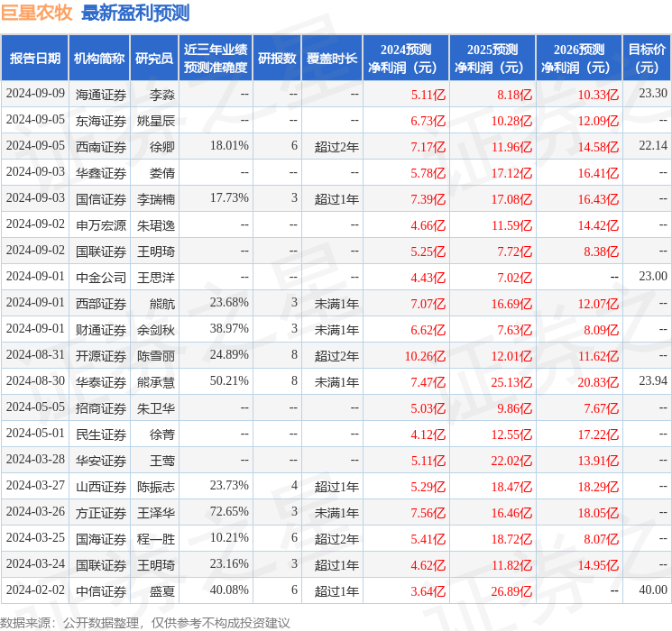Click the 2024预测净利润 column header
The height and width of the screenshot is (631, 672).
[x=406, y=58]
